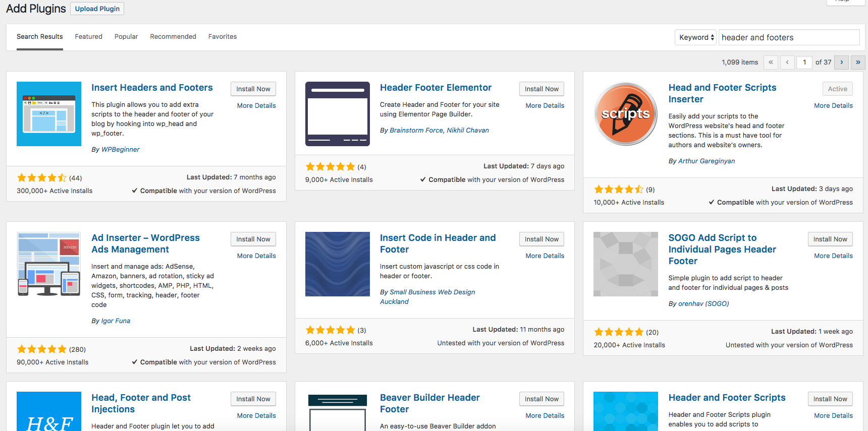This screenshot has height=431, width=868.
Task: Open Ad Inserter – WordPress Ads Management title
Action: (x=145, y=243)
